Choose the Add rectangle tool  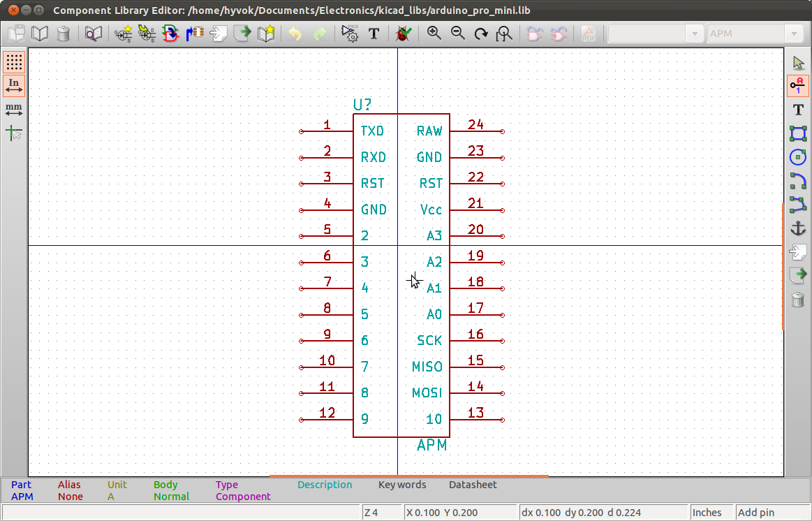[x=798, y=133]
